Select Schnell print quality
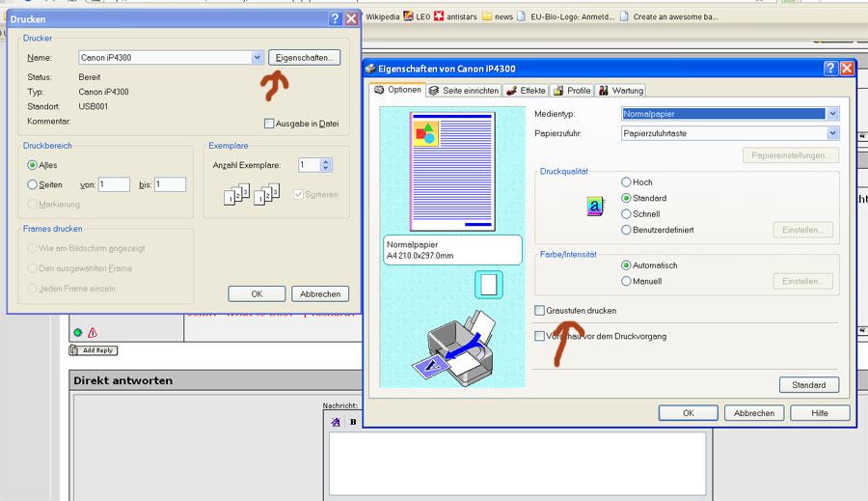Screen dimensions: 868x501 click(626, 214)
